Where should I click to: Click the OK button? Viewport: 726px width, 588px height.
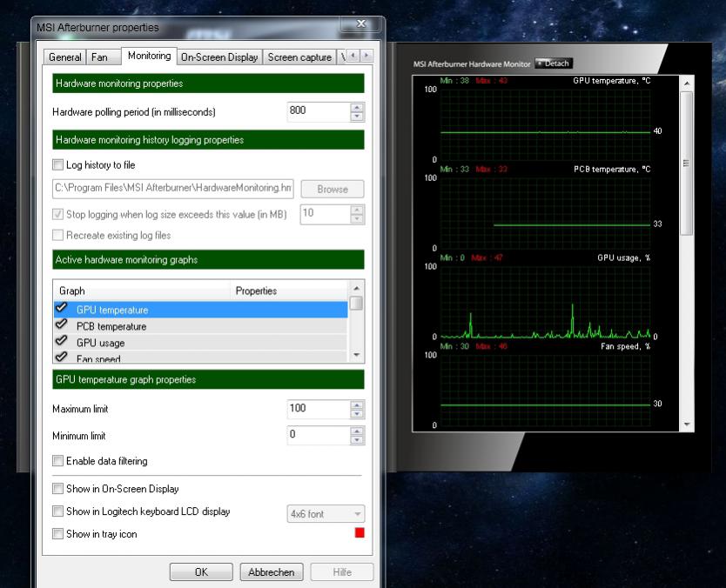[x=201, y=572]
